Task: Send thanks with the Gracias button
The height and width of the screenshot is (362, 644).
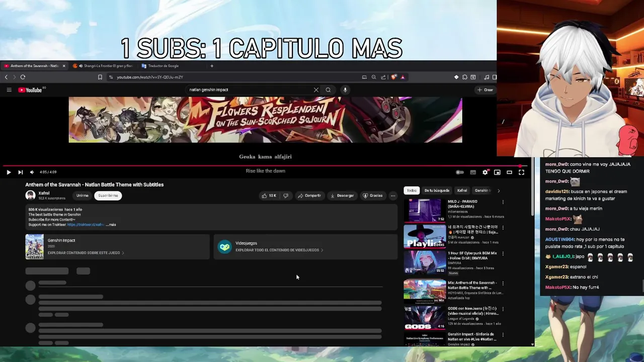Action: coord(373,196)
